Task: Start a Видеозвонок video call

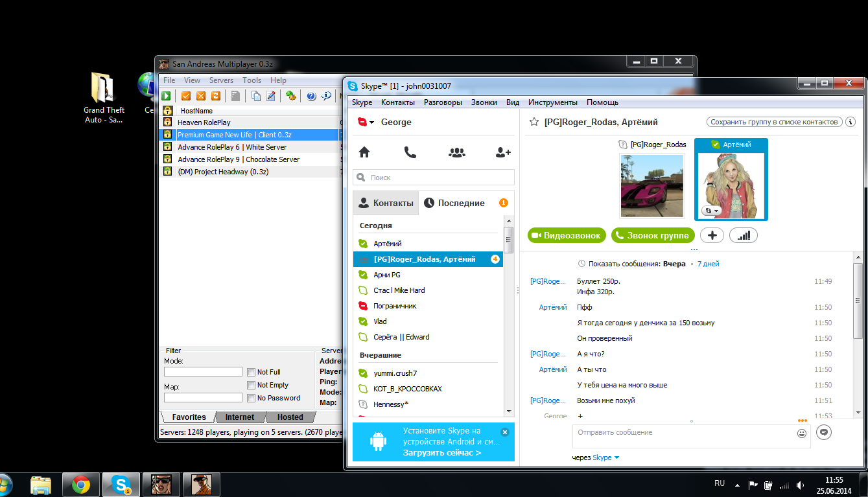Action: pyautogui.click(x=567, y=235)
